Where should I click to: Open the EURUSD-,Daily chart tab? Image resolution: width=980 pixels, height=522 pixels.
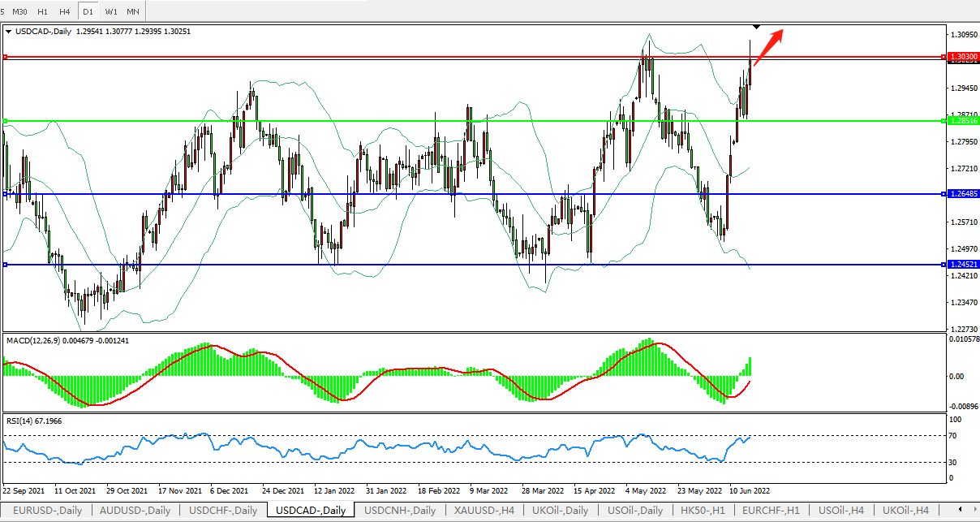(x=47, y=511)
